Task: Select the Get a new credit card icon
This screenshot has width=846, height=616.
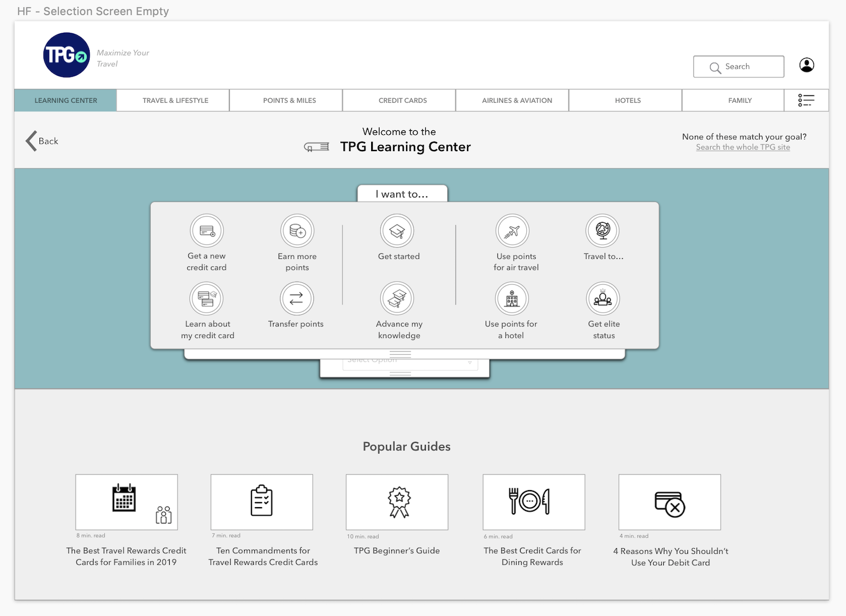Action: (x=207, y=231)
